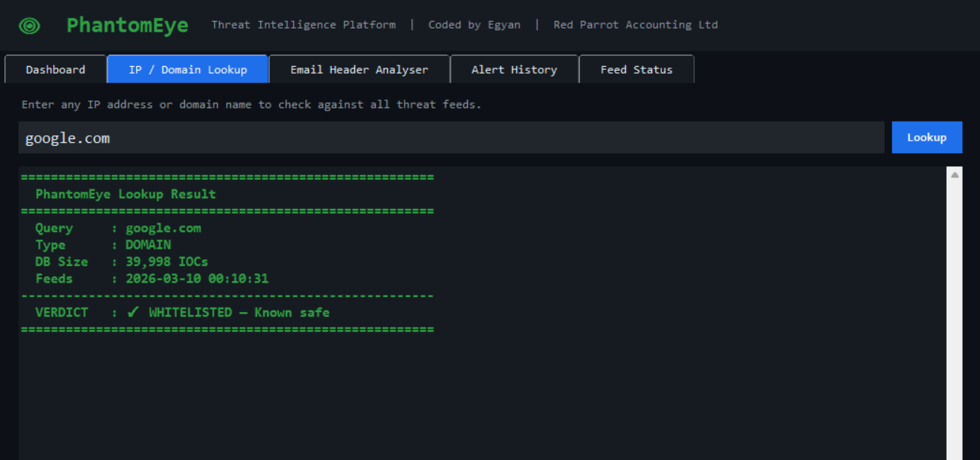Open the Alert History tab
The width and height of the screenshot is (980, 460).
(514, 69)
